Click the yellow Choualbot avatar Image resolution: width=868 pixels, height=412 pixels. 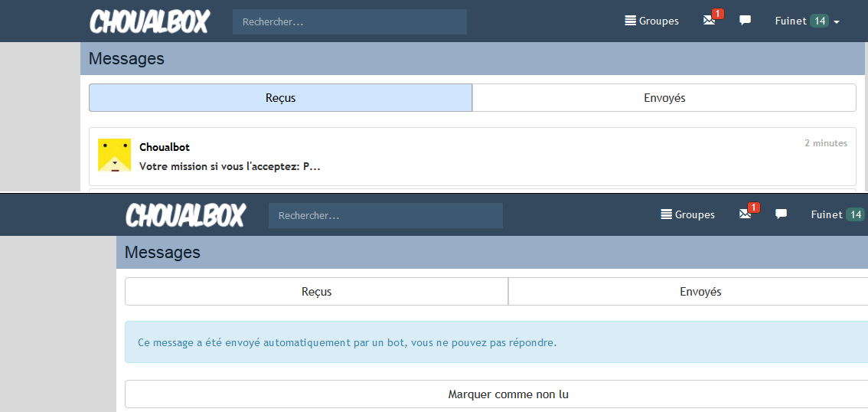(114, 155)
